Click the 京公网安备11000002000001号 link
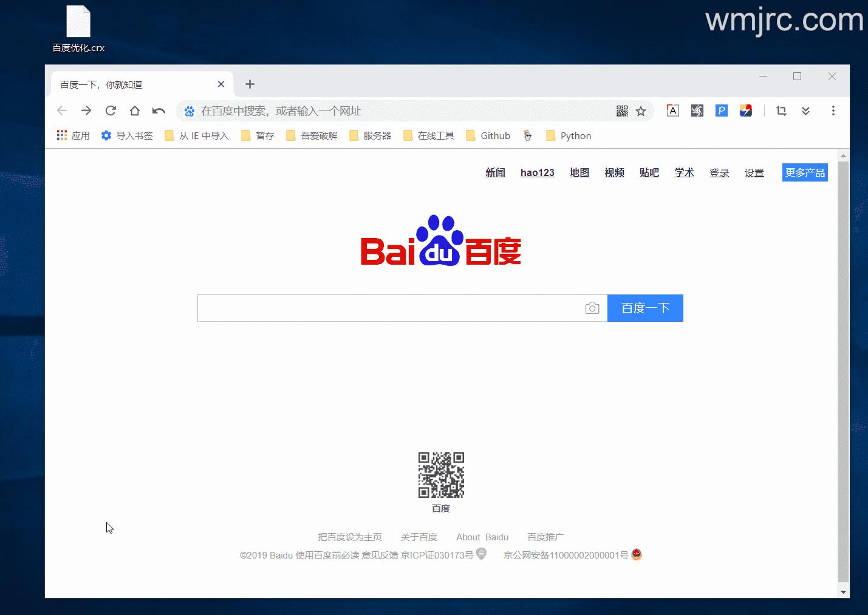 pos(566,555)
